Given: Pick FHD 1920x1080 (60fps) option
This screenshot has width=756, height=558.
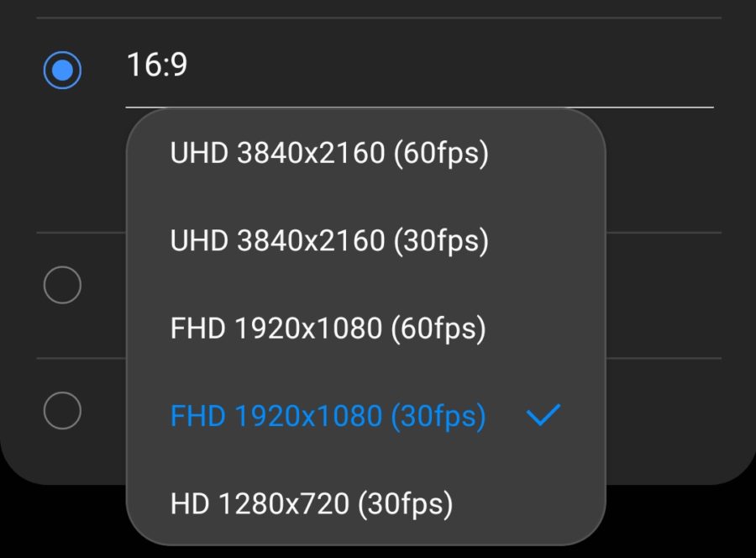Looking at the screenshot, I should tap(328, 329).
